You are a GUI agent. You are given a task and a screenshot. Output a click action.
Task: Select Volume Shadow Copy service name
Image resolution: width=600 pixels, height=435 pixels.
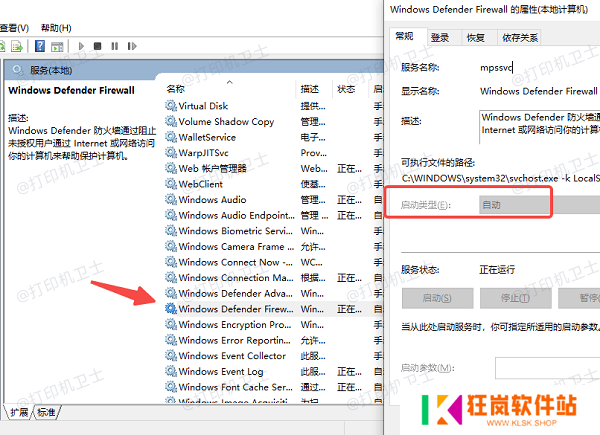tap(226, 122)
